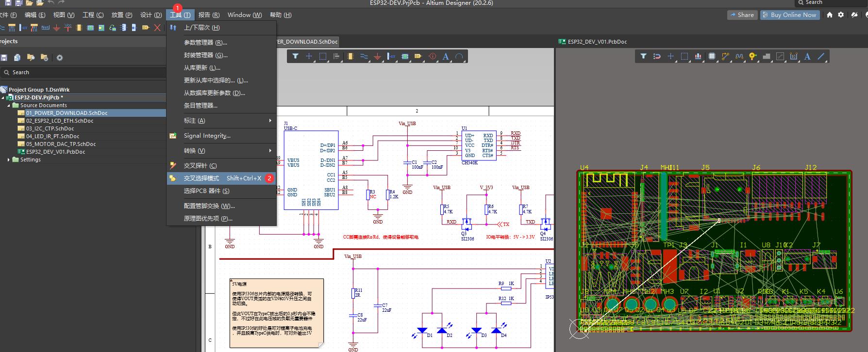Select text string tool in schematic toolbar
The height and width of the screenshot is (352, 868).
pyautogui.click(x=446, y=57)
